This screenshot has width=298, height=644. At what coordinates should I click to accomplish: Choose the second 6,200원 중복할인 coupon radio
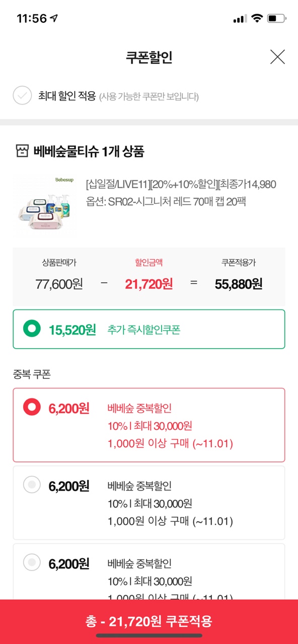[x=32, y=486]
